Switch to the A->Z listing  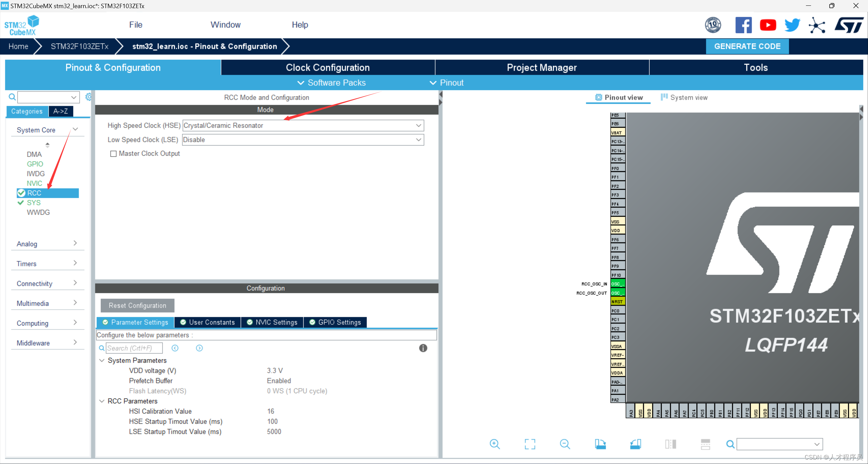pos(61,111)
